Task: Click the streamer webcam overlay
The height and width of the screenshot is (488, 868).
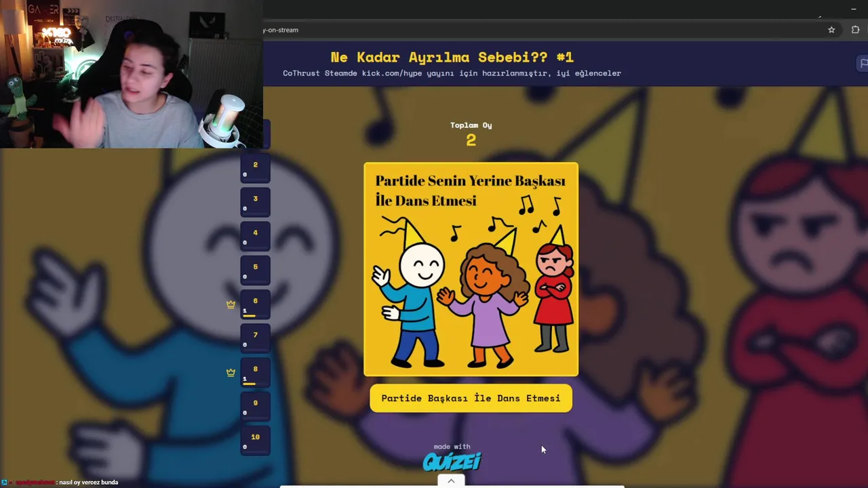Action: point(132,74)
